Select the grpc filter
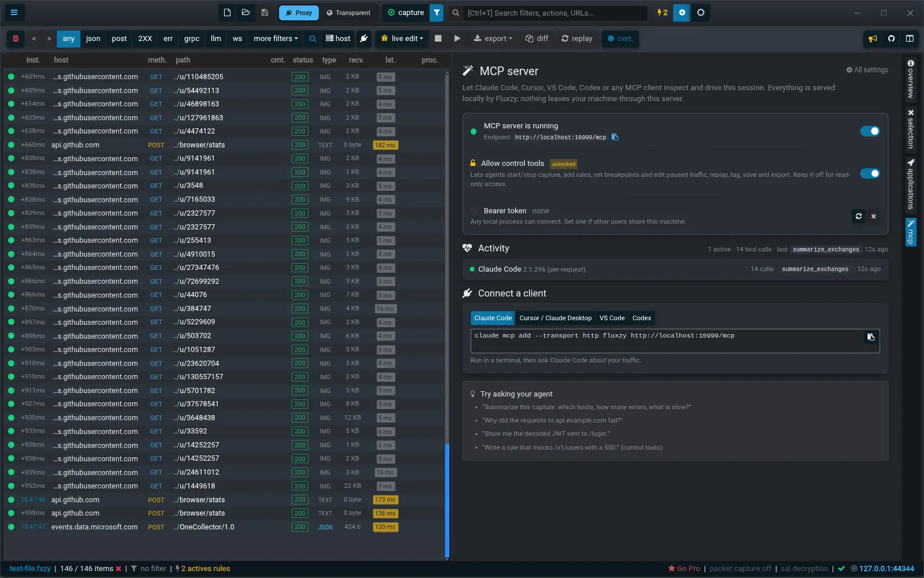 point(192,39)
